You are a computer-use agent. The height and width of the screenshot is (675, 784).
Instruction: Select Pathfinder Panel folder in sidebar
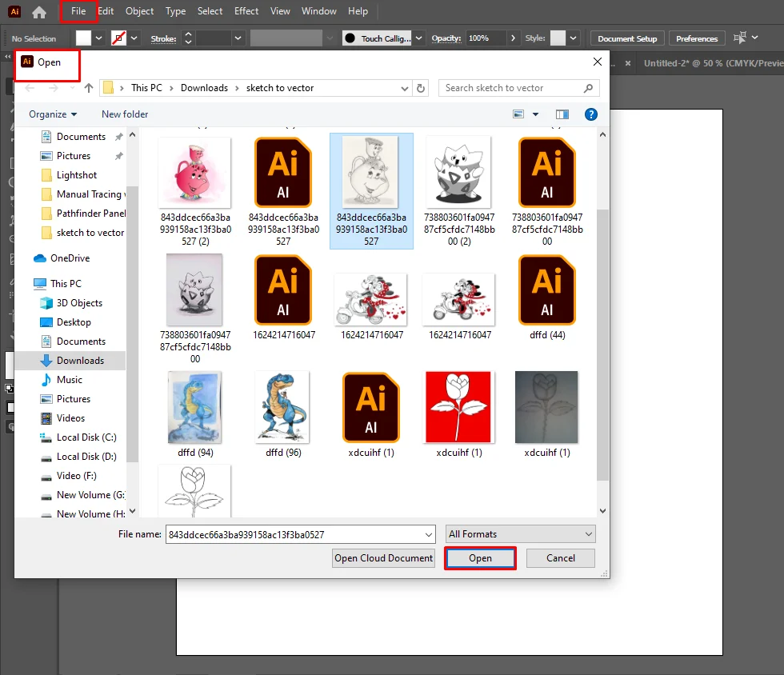[82, 214]
